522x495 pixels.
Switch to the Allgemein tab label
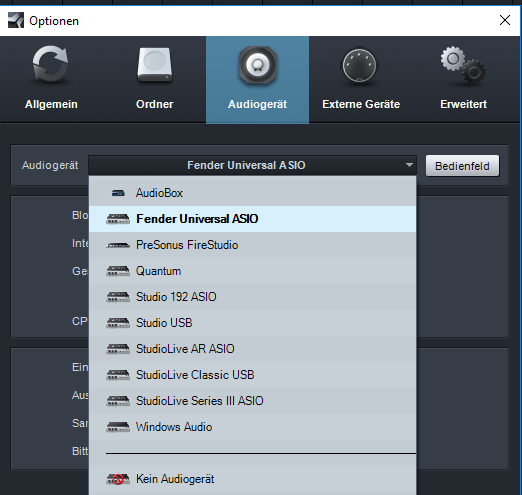tap(51, 104)
